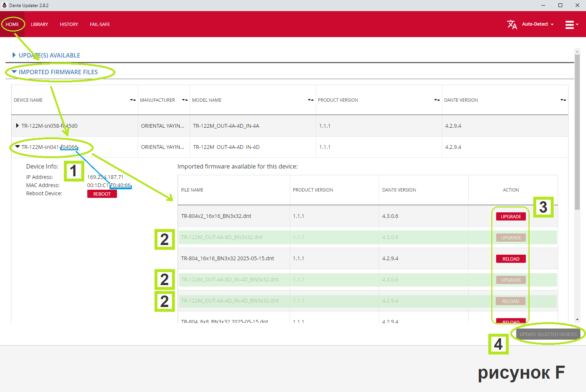Viewport: 586px width, 392px height.
Task: Switch to the Library tab
Action: pos(39,24)
